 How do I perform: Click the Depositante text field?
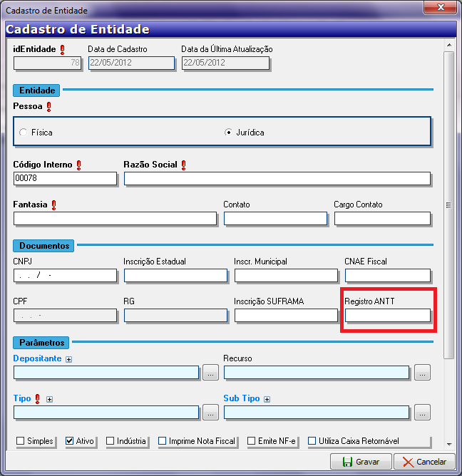[106, 373]
